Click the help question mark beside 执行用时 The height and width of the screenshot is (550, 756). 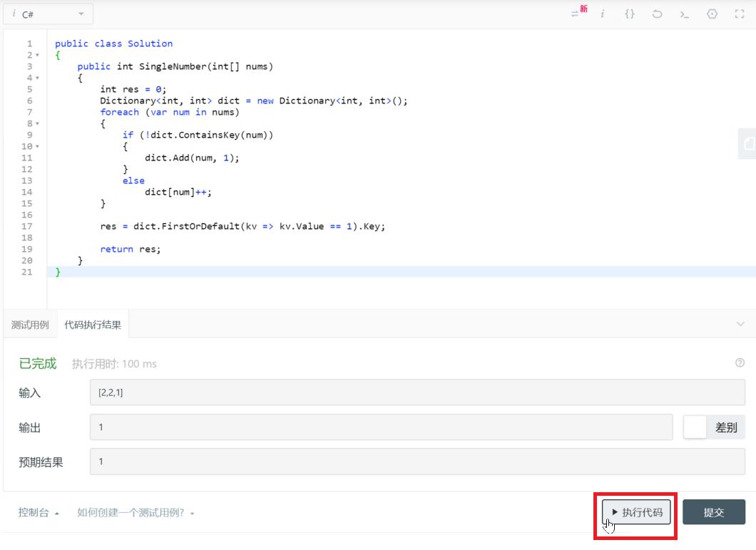[741, 363]
